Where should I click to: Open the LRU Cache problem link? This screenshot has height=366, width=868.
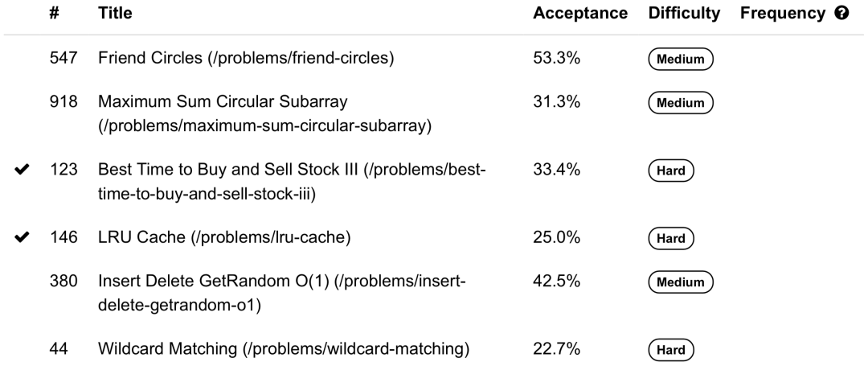point(224,237)
